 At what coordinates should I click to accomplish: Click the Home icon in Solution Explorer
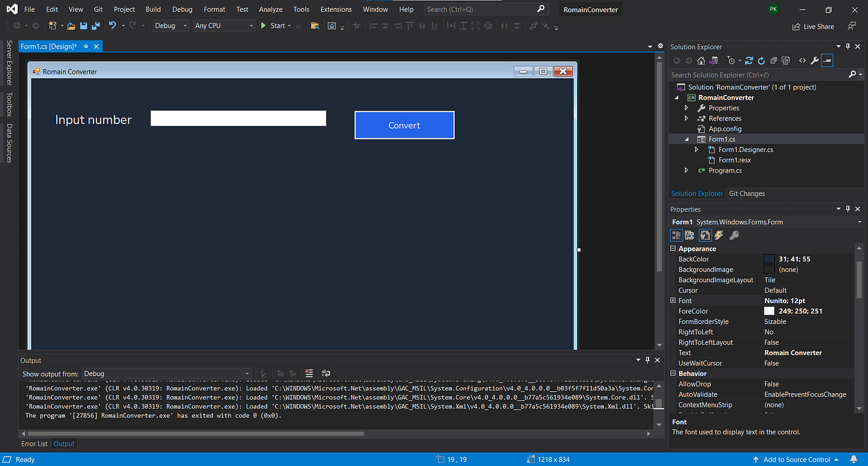tap(701, 60)
